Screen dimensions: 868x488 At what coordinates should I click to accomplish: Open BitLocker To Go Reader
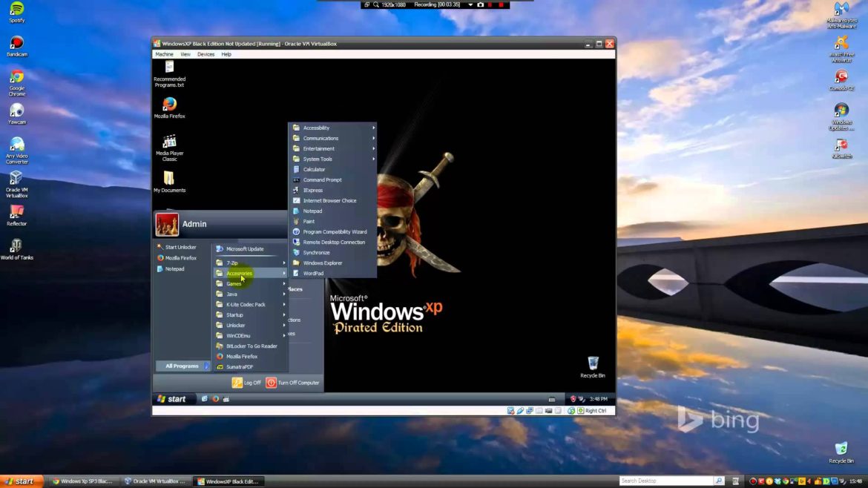tap(250, 346)
